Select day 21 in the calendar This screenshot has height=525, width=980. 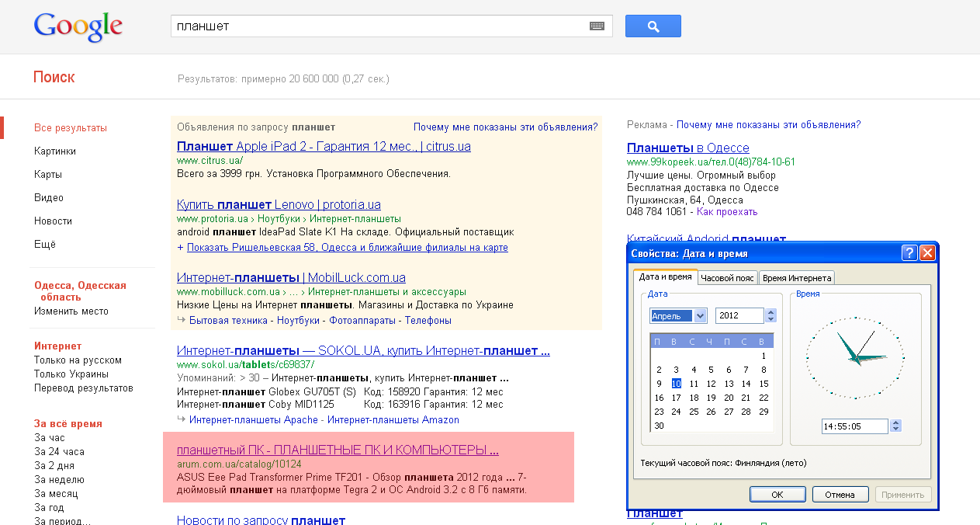(x=746, y=398)
